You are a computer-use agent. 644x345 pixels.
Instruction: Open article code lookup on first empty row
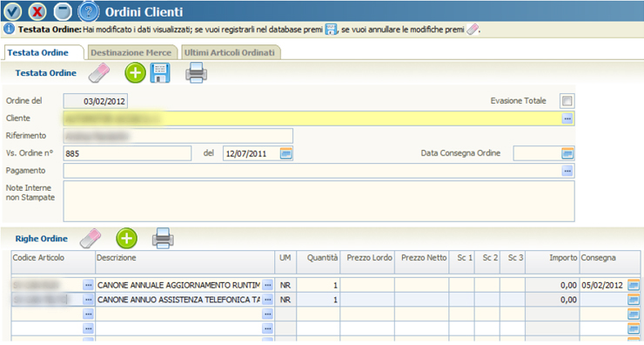tap(88, 315)
